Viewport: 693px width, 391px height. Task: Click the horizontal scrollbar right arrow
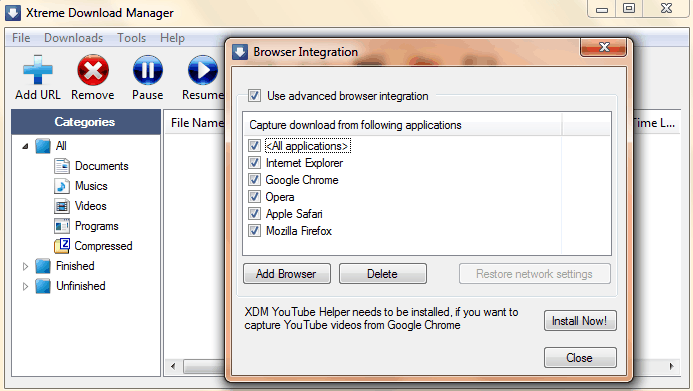pos(671,366)
